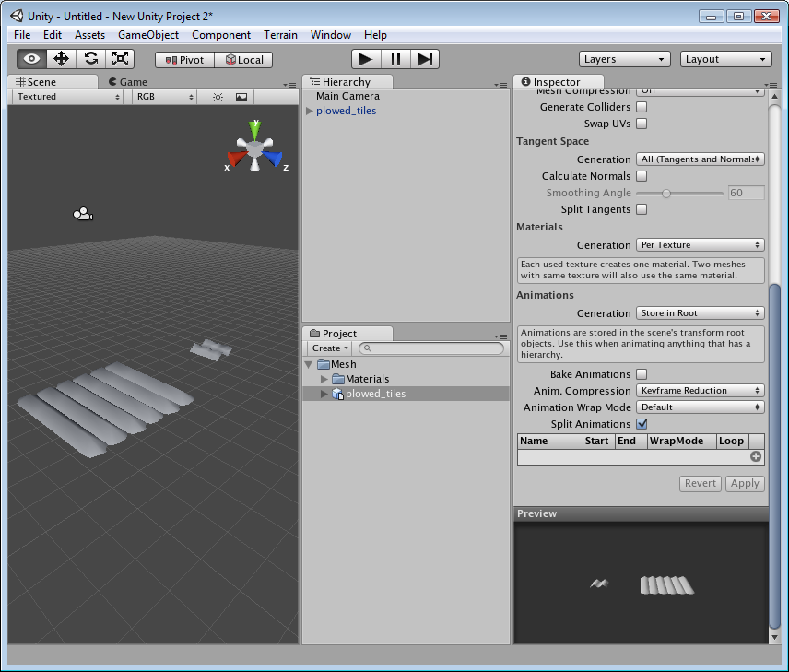Click the Revert button in the Inspector
Viewport: 789px width, 672px height.
[x=701, y=483]
